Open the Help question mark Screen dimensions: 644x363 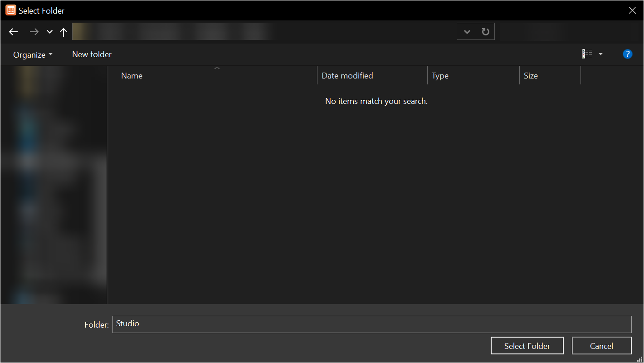[627, 54]
